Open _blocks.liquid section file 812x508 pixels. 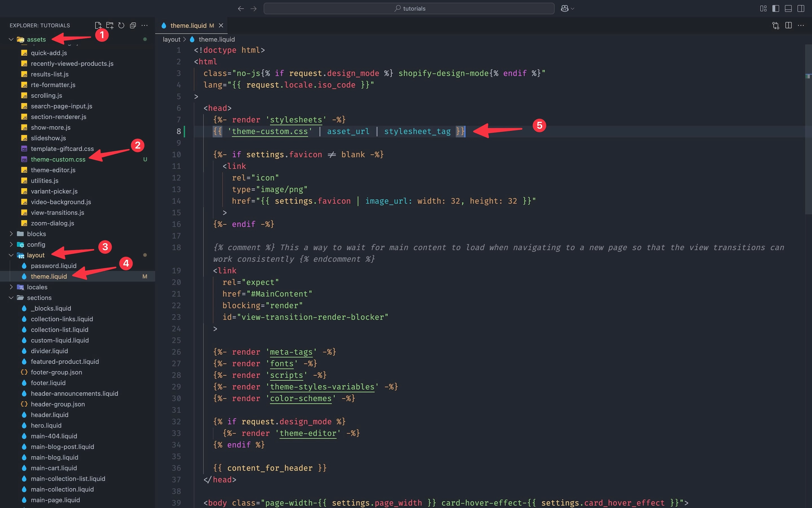51,308
